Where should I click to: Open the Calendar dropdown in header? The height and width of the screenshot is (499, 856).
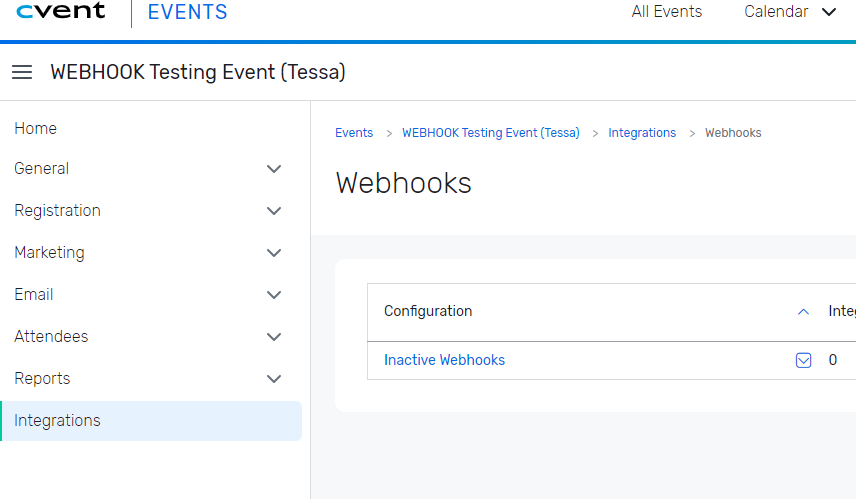point(790,11)
